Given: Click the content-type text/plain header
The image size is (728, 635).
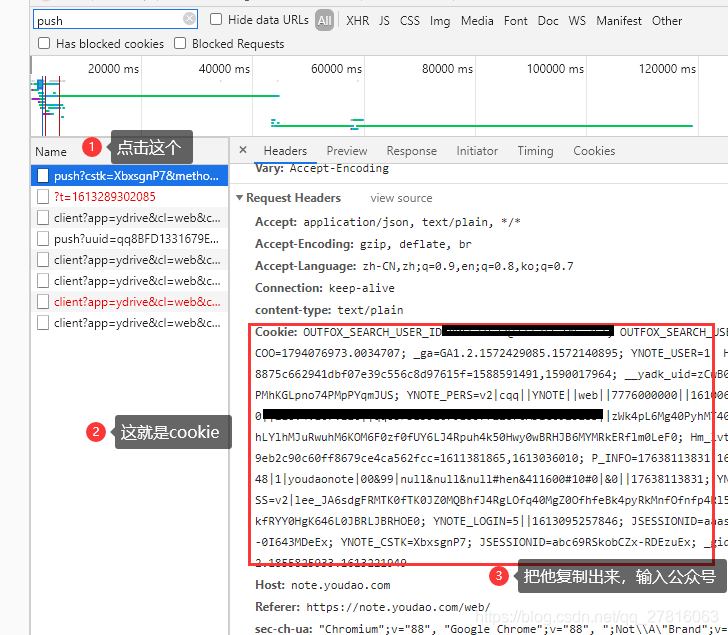Looking at the screenshot, I should tap(329, 310).
